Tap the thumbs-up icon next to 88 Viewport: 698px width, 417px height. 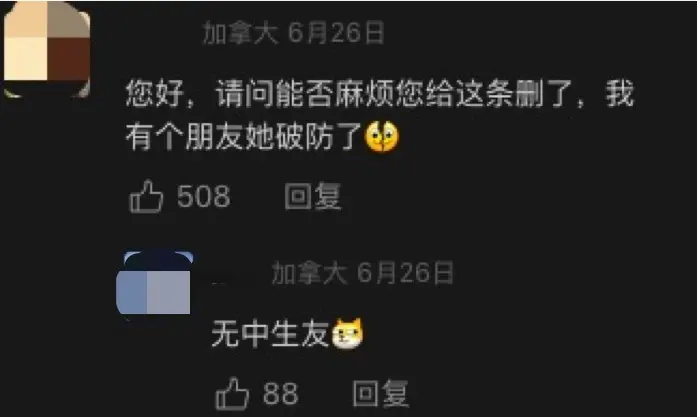[x=232, y=393]
